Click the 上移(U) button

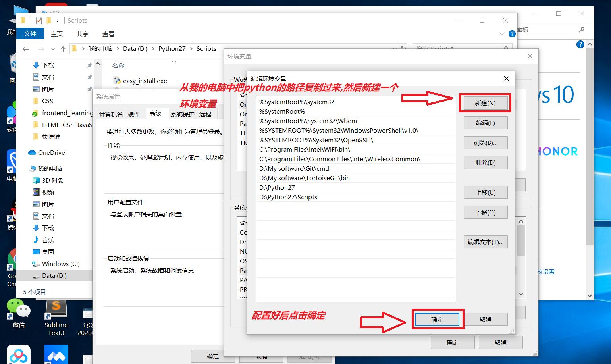(485, 193)
